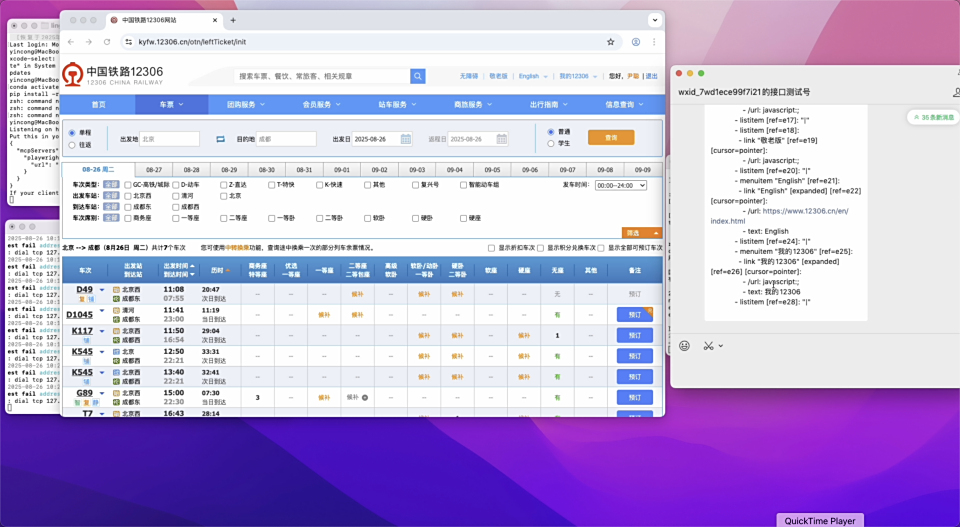Click the 中转换乘 transfer link

236,249
